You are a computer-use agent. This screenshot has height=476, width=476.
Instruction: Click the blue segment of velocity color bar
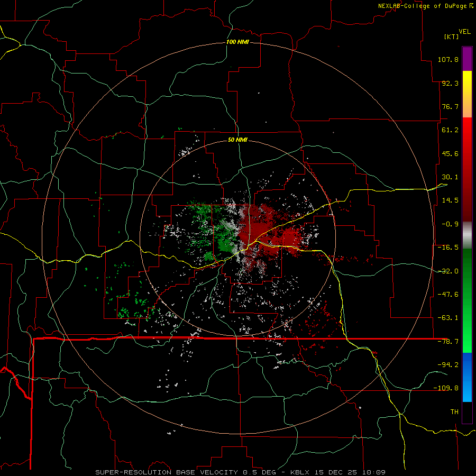coord(467,377)
